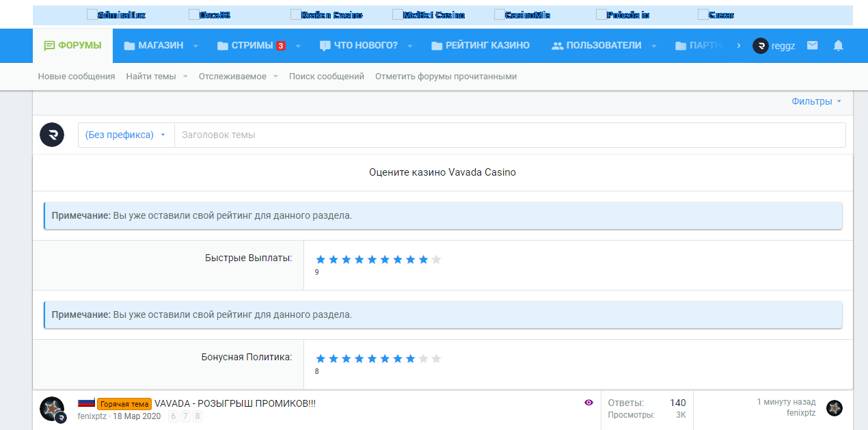Click the 1 минуту назад last post link
Screen dimensions: 868x430
pos(786,402)
